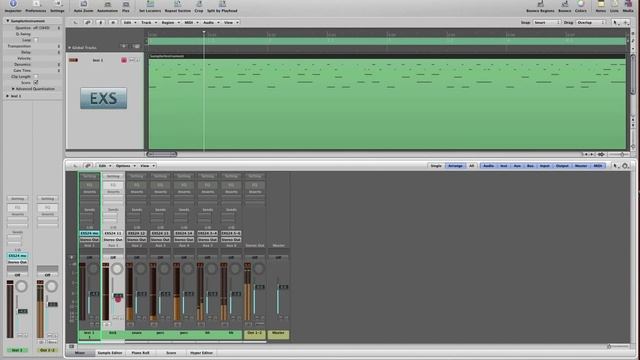This screenshot has height=360, width=640.
Task: Open arrange MIDI local menu
Action: pyautogui.click(x=191, y=22)
